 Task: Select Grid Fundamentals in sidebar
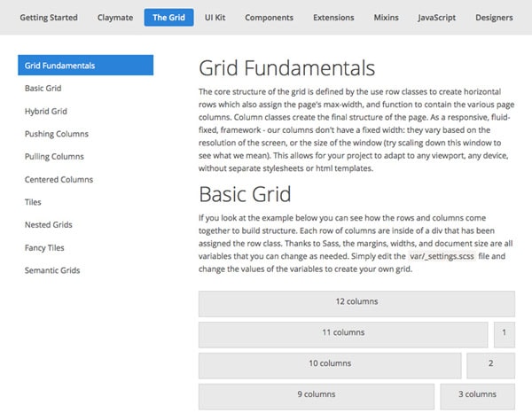(x=85, y=65)
